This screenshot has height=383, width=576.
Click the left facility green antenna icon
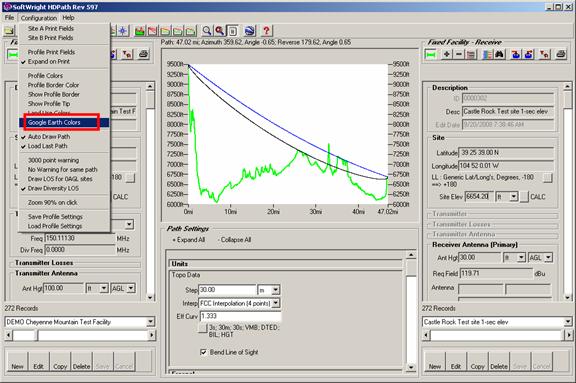click(x=13, y=55)
